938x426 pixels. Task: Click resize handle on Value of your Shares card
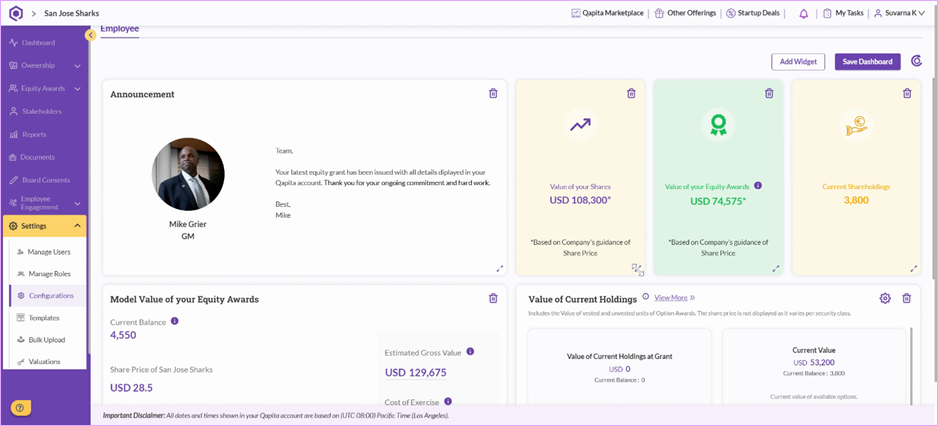tap(638, 269)
